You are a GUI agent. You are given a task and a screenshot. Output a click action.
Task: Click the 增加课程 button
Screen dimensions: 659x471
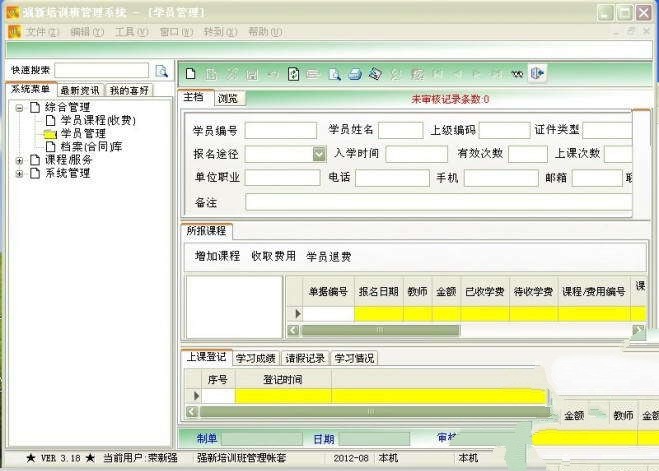click(x=217, y=256)
